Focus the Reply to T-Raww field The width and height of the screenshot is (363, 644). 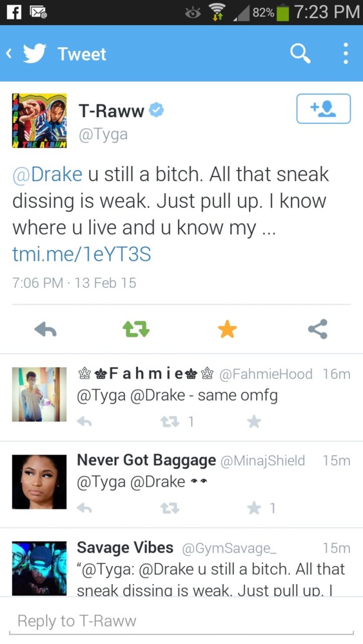point(181,621)
